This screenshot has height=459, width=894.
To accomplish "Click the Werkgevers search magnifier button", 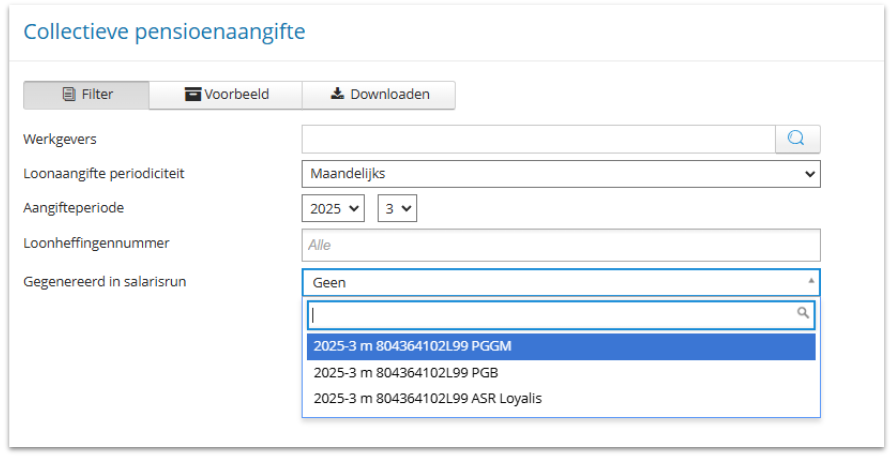I will click(x=797, y=139).
